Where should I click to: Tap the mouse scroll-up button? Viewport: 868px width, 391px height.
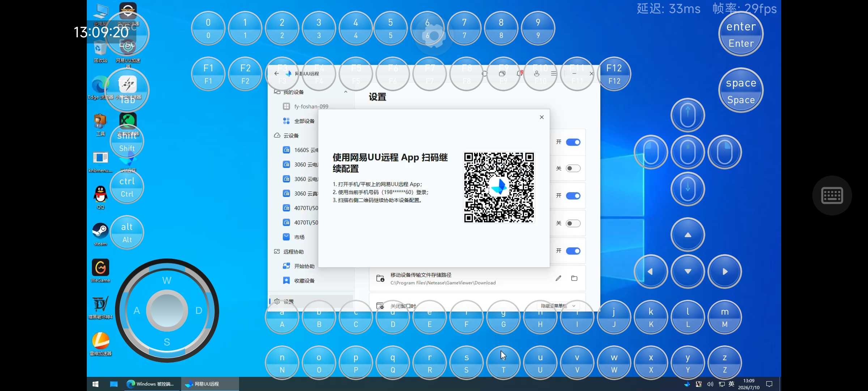(688, 115)
